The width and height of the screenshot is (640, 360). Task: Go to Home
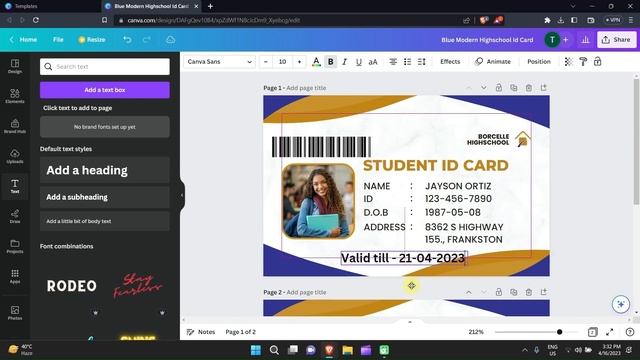pyautogui.click(x=24, y=40)
